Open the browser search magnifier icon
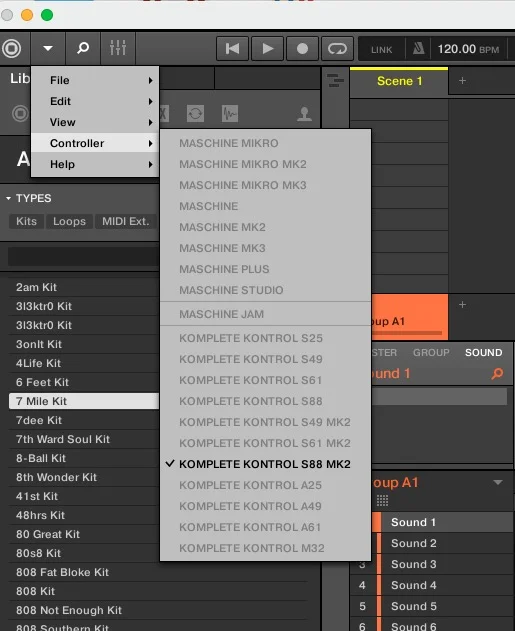The height and width of the screenshot is (631, 515). (x=83, y=48)
